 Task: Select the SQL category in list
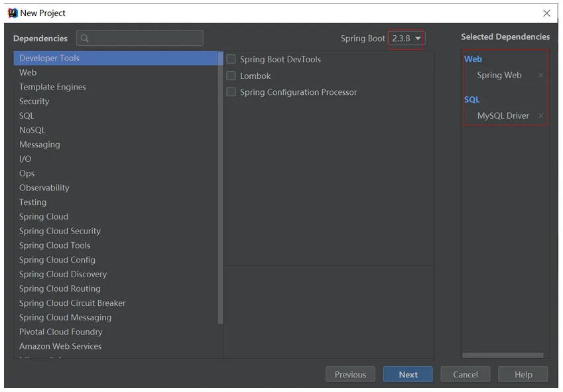tap(115, 115)
